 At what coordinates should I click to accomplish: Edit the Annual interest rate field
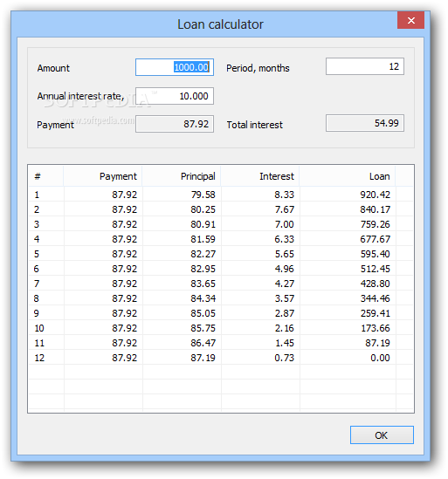[x=175, y=96]
